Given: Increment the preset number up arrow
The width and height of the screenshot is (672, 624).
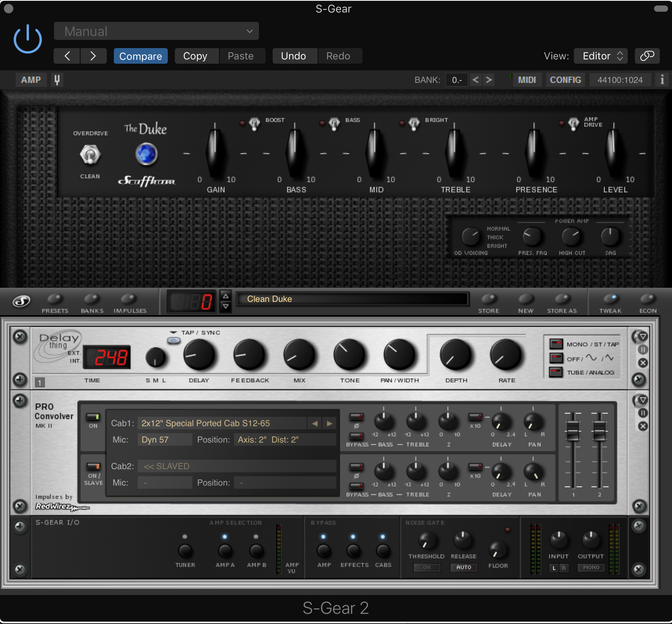Looking at the screenshot, I should click(226, 296).
